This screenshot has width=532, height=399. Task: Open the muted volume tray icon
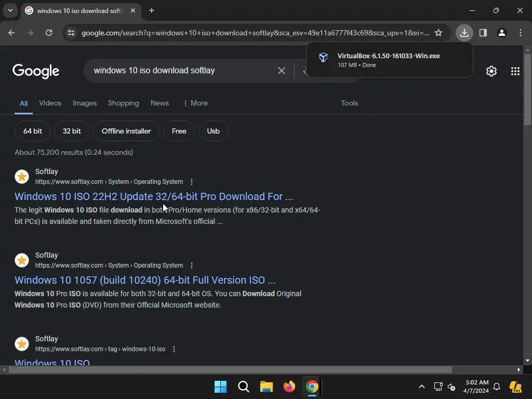coord(451,387)
